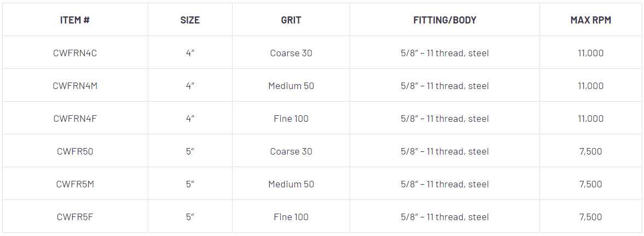This screenshot has width=644, height=236.
Task: Click the MAX RPM column header
Action: pyautogui.click(x=590, y=20)
